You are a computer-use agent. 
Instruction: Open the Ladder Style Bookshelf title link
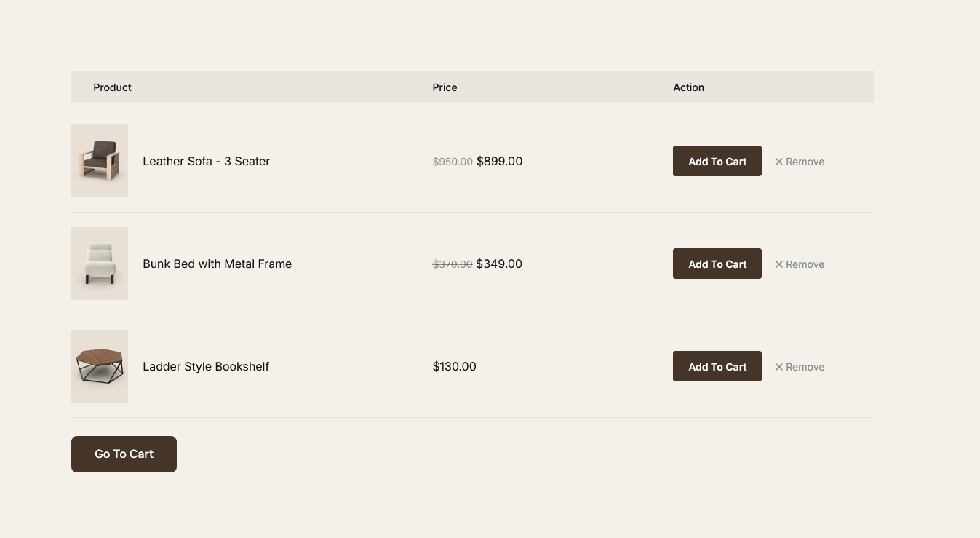click(x=206, y=366)
